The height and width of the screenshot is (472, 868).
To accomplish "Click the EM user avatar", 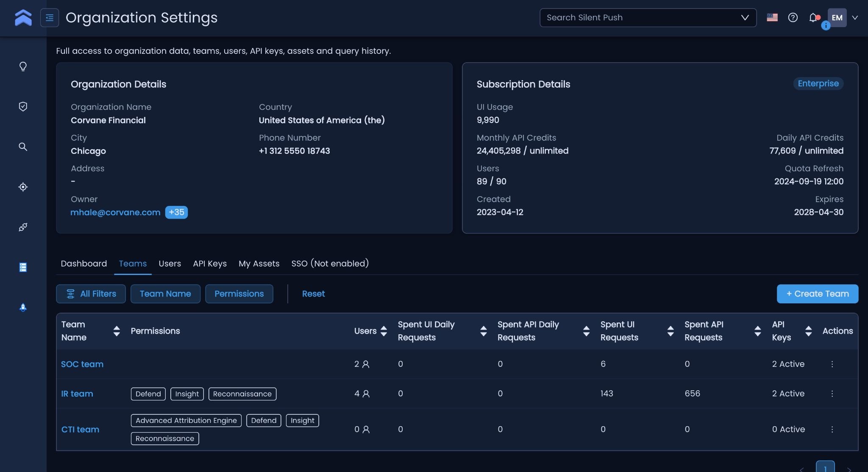I will [x=837, y=18].
